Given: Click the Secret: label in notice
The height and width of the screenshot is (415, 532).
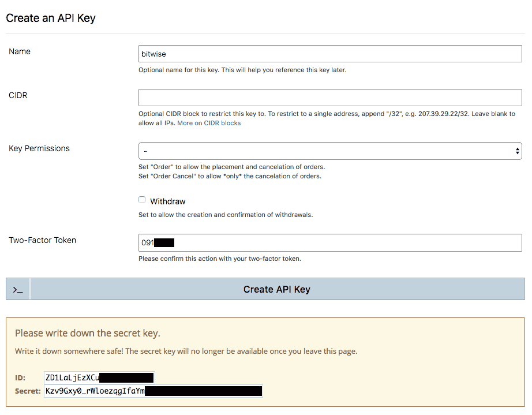Looking at the screenshot, I should pos(27,391).
